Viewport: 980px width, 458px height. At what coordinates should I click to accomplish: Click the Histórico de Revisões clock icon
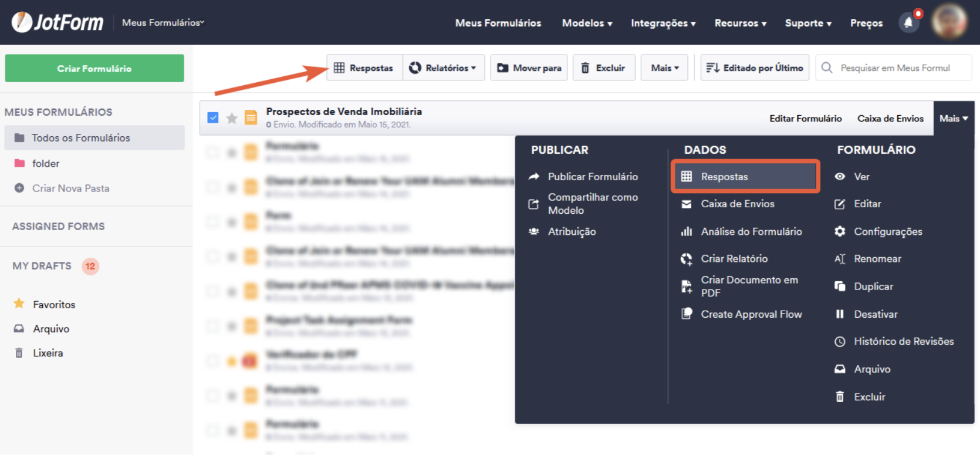(840, 341)
